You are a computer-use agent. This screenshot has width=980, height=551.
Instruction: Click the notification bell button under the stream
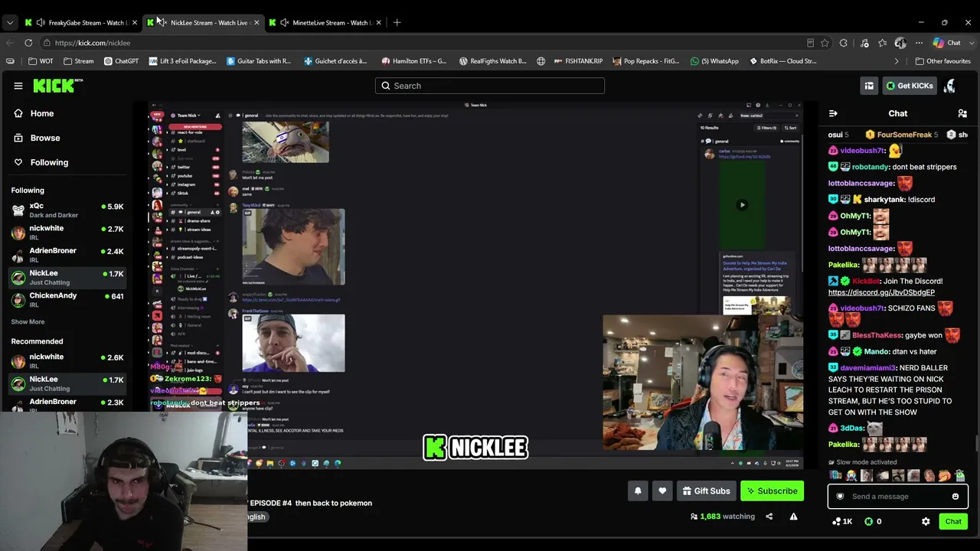(x=638, y=491)
